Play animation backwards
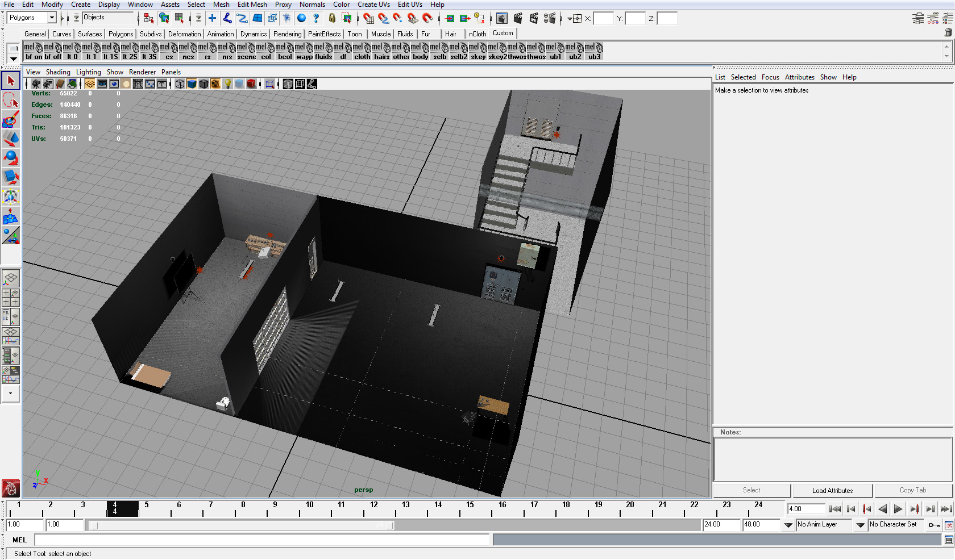Image resolution: width=955 pixels, height=560 pixels. click(x=882, y=509)
